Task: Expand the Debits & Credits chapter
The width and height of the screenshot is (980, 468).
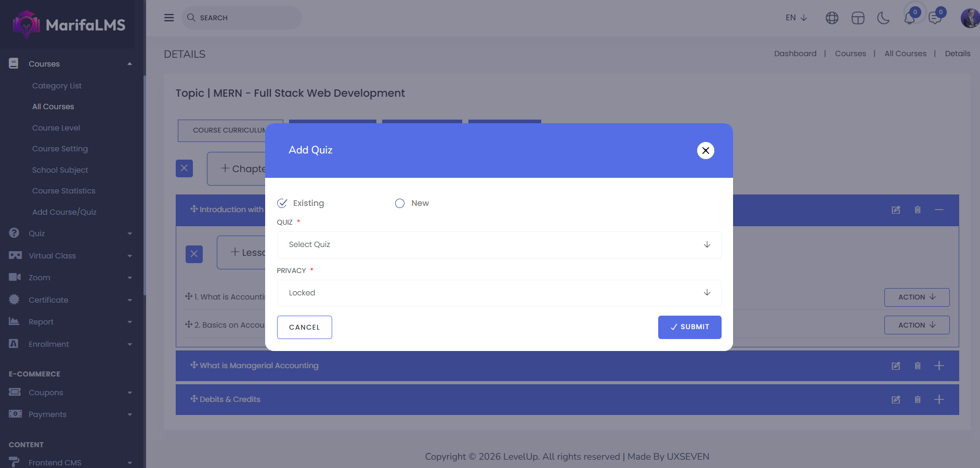Action: pos(939,399)
